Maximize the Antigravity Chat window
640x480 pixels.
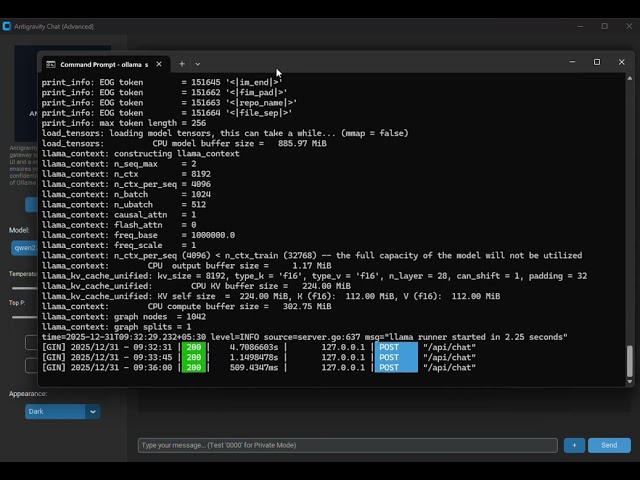click(x=604, y=26)
